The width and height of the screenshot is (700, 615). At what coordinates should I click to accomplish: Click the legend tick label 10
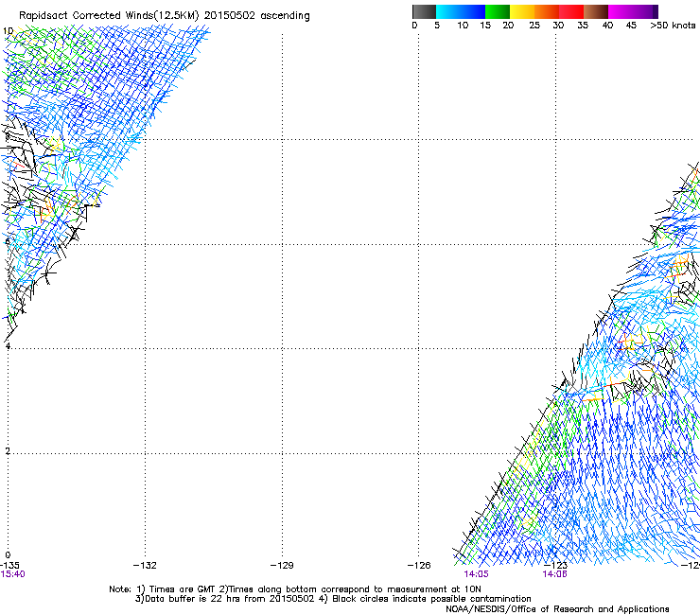click(x=463, y=26)
